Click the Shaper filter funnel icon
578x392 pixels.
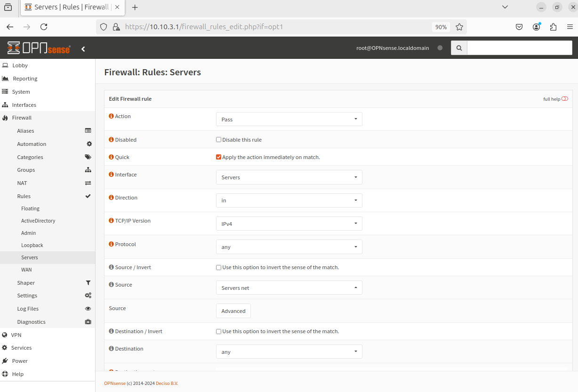[88, 283]
